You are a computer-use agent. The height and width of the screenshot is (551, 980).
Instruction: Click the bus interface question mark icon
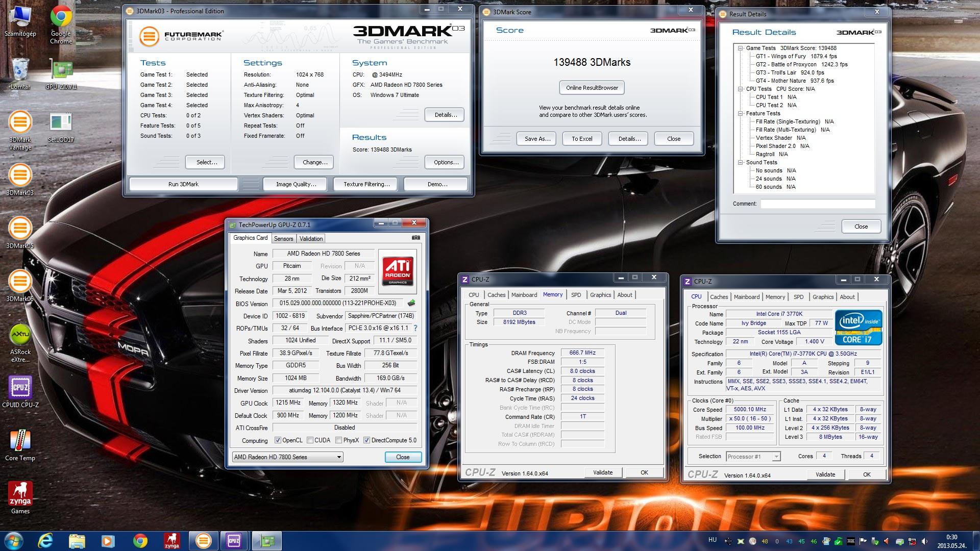coord(415,328)
